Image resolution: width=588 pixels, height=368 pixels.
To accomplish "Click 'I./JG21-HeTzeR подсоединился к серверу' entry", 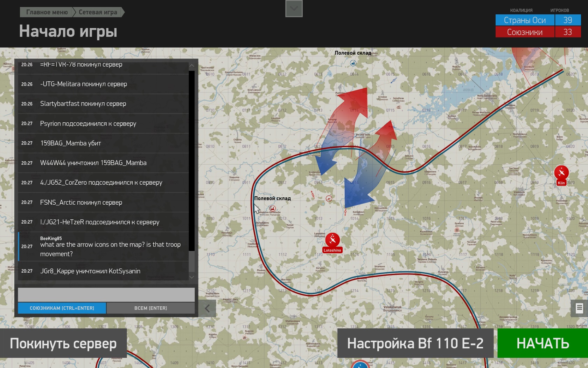I will pyautogui.click(x=104, y=222).
